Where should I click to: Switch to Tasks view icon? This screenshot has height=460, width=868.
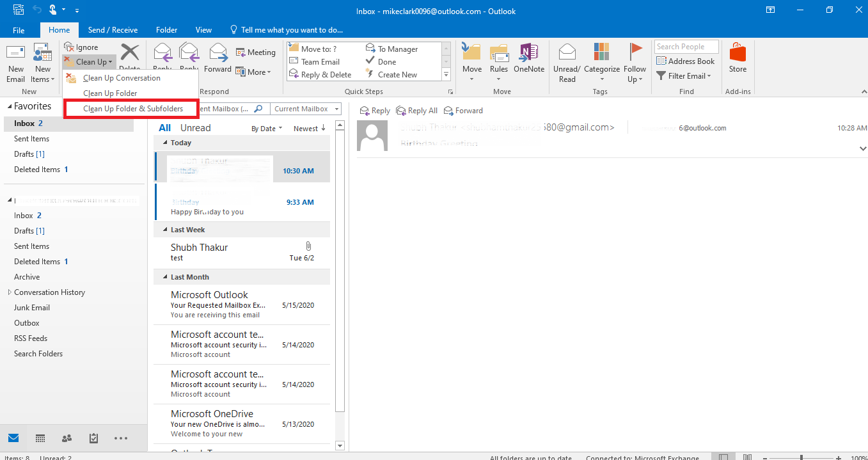coord(93,438)
